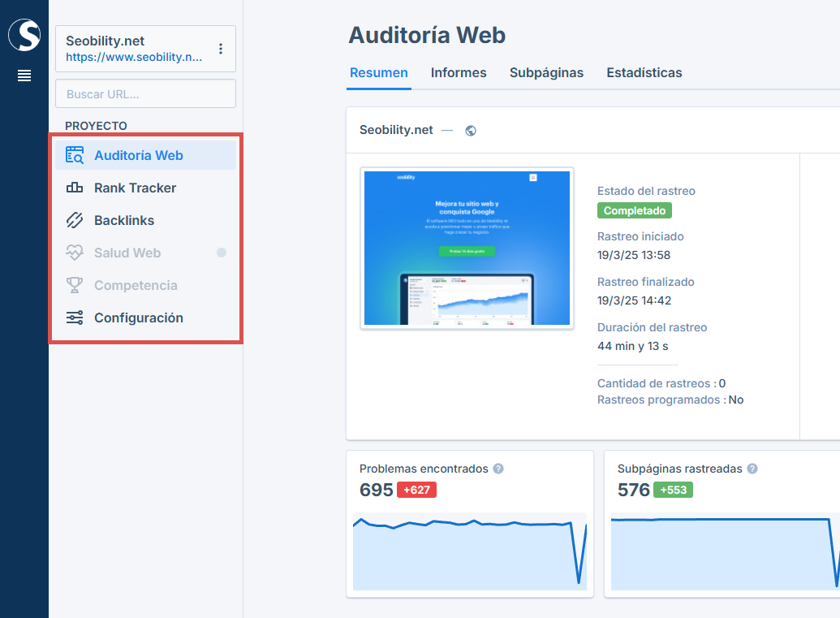The width and height of the screenshot is (840, 618).
Task: Switch to the Resumen tab
Action: tap(379, 73)
